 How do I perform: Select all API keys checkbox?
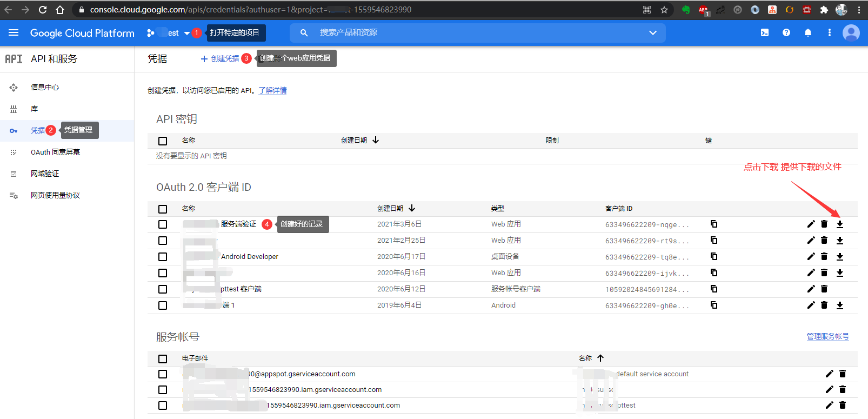[163, 141]
